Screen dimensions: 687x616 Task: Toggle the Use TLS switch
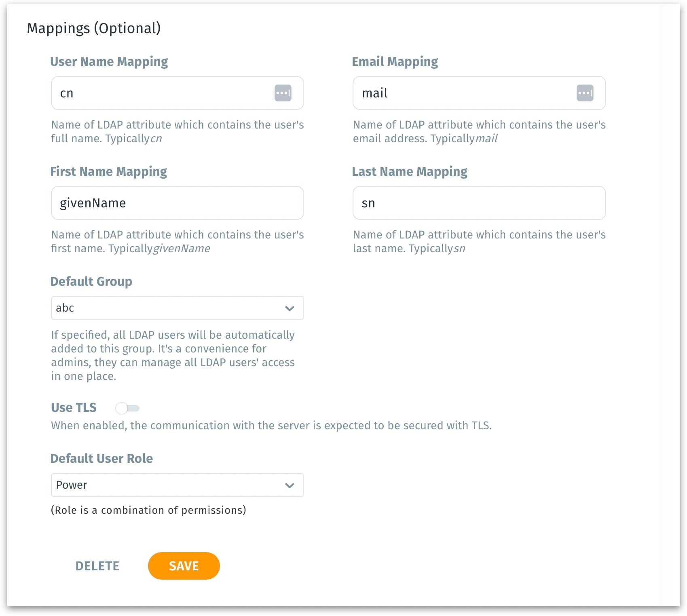(x=127, y=408)
